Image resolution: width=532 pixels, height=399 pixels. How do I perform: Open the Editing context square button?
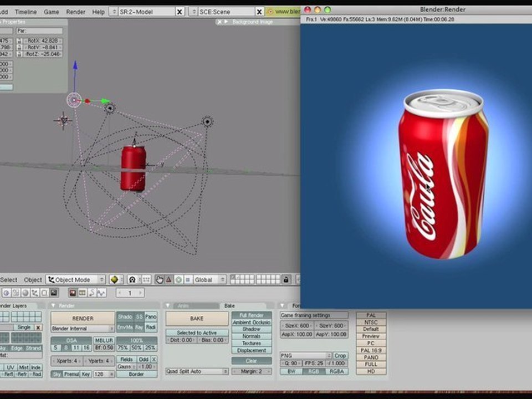tap(44, 293)
